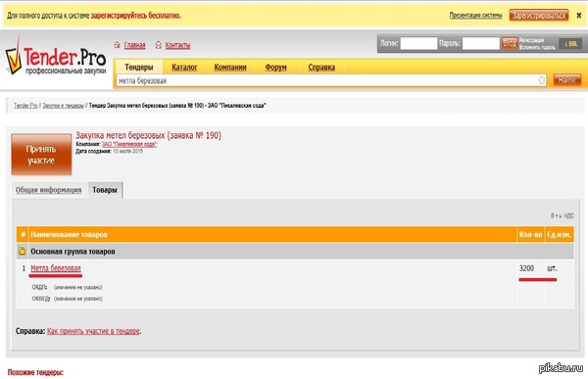
Task: Click the Tender.Pro logo
Action: (56, 56)
